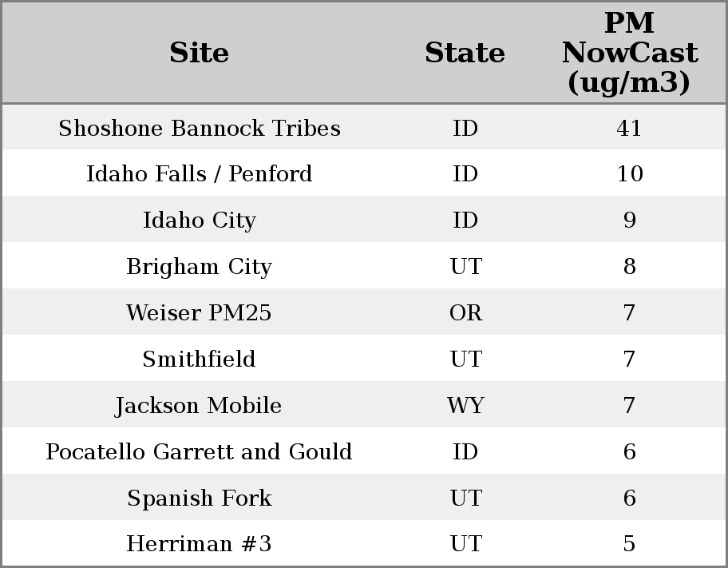Click the Spanish Fork site name

tap(200, 498)
